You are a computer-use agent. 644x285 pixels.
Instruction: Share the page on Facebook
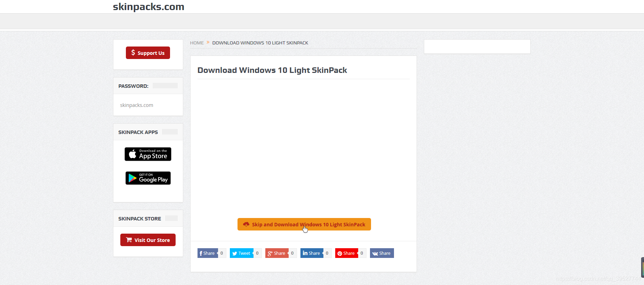pos(208,253)
